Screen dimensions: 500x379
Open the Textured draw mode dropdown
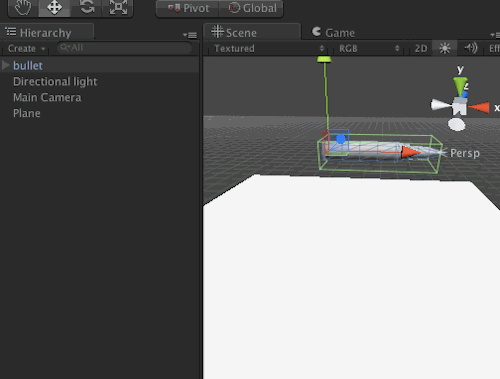[268, 49]
